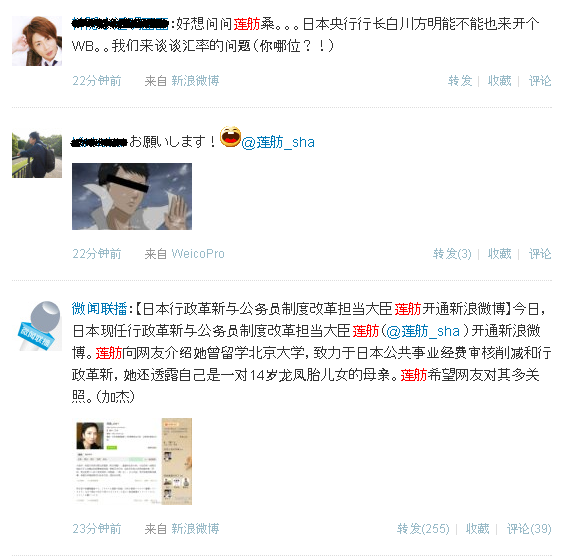Click 收藏 on the 微闻联播 post
The height and width of the screenshot is (556, 570).
click(478, 529)
